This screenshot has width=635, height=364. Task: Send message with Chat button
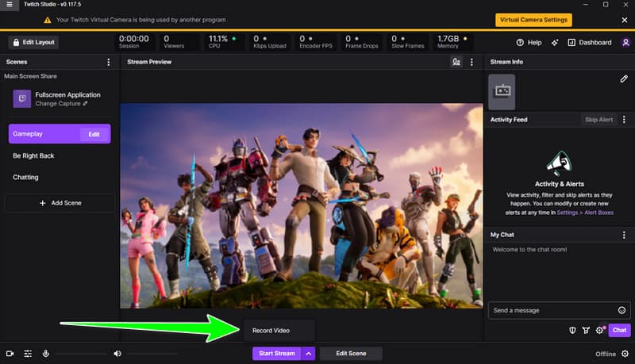[x=619, y=330]
